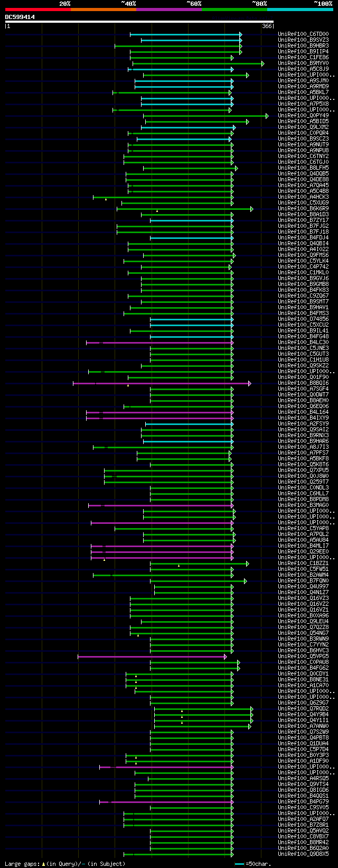Screen dimensions: 338x868
Task: Click the UniRef100_B4L164 label
Action: point(303,412)
